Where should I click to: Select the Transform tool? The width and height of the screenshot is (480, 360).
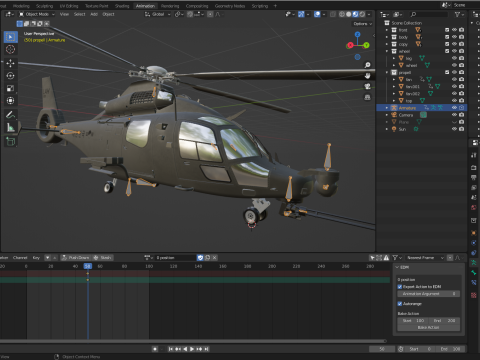click(11, 100)
